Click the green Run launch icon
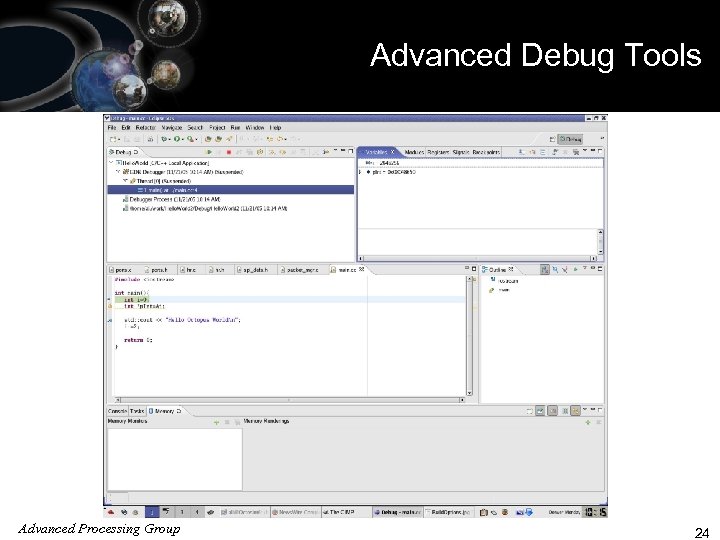The width and height of the screenshot is (720, 540). (176, 139)
